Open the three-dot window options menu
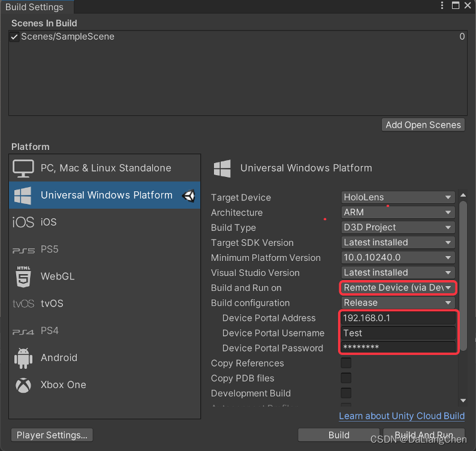This screenshot has width=476, height=451. (442, 5)
